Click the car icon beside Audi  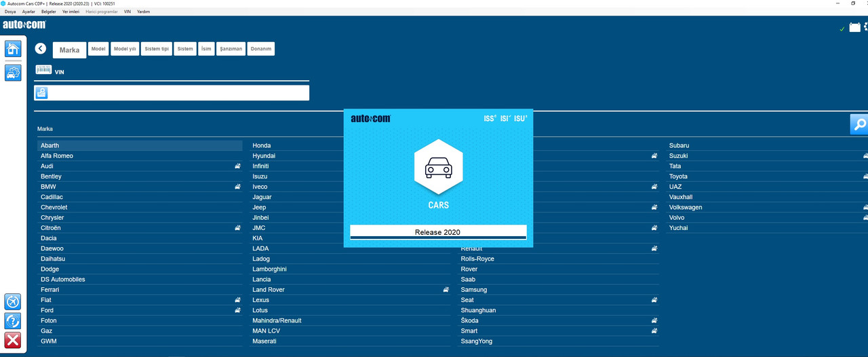[238, 166]
